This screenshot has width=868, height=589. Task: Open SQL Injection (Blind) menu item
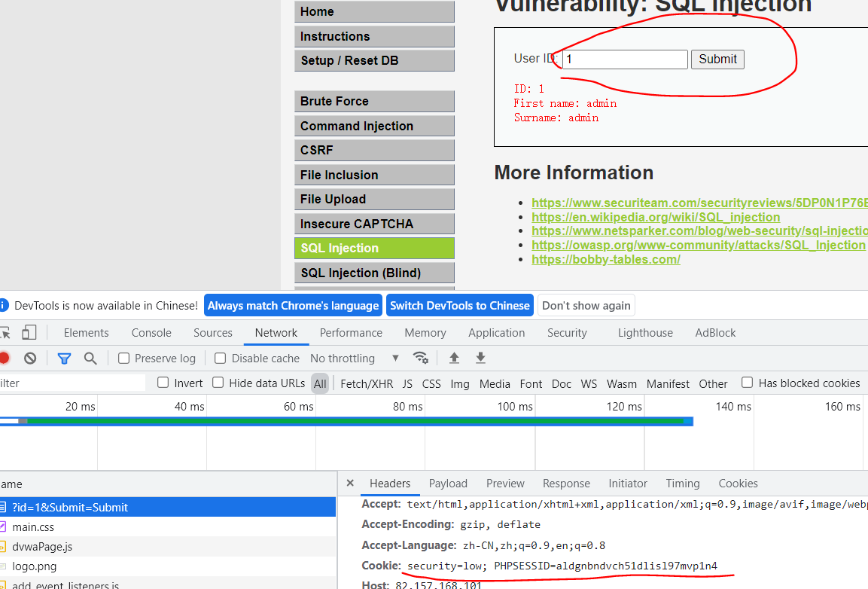[374, 273]
